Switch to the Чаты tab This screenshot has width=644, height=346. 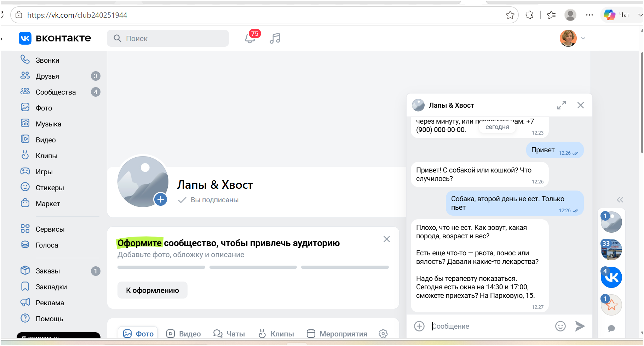tap(229, 334)
